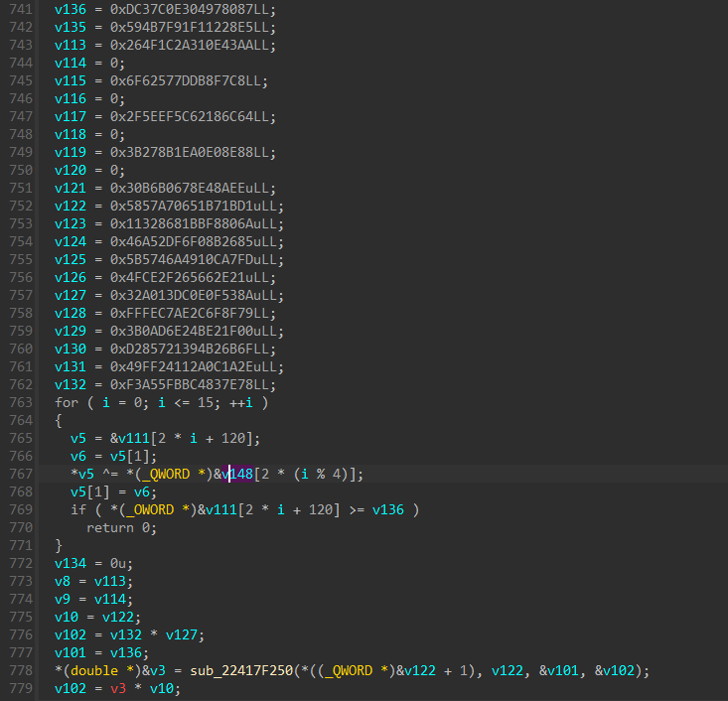Screen dimensions: 728x701
Task: Click v136 in the if comparison
Action: coord(392,509)
